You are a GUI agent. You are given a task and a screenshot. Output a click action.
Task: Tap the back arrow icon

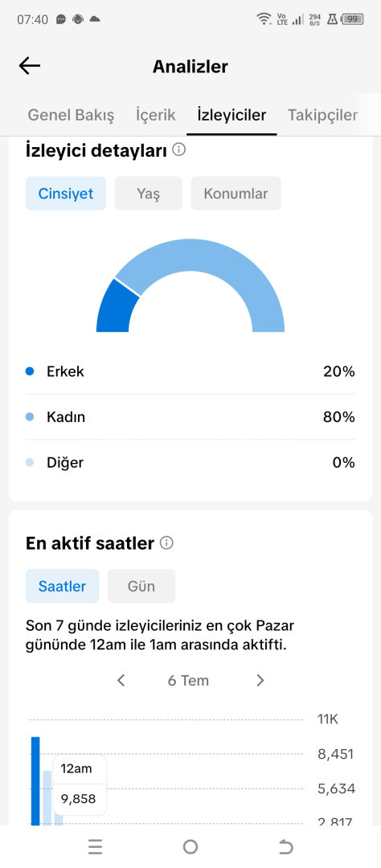point(30,67)
